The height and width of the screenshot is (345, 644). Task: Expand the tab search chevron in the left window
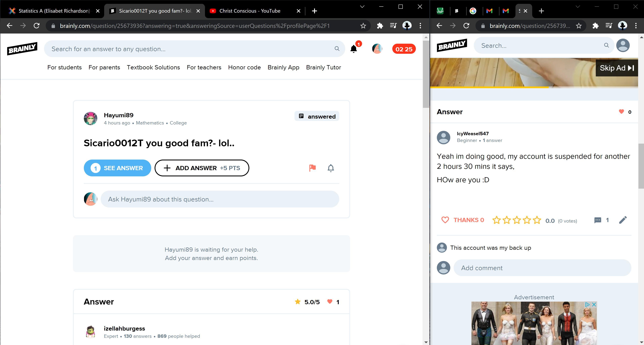tap(362, 7)
